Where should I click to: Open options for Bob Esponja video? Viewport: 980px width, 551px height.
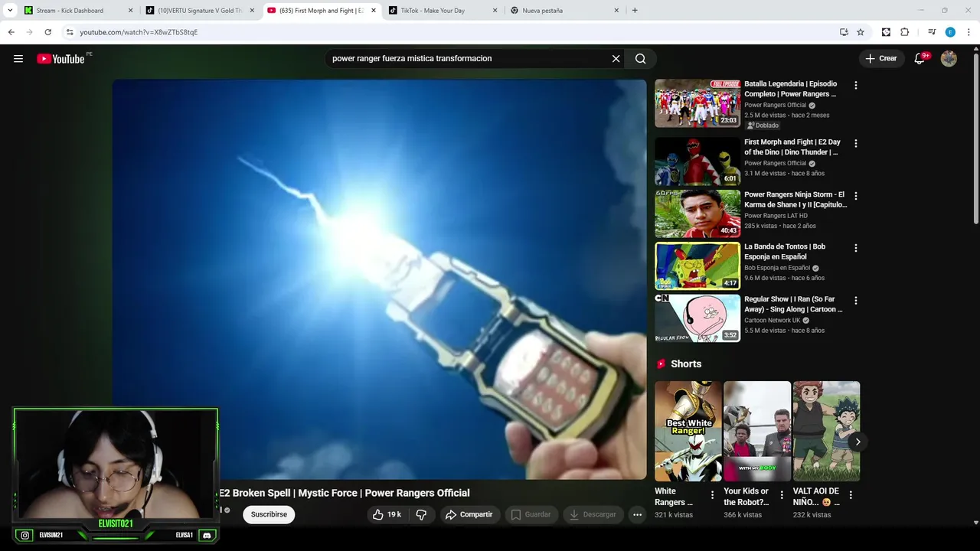point(856,248)
